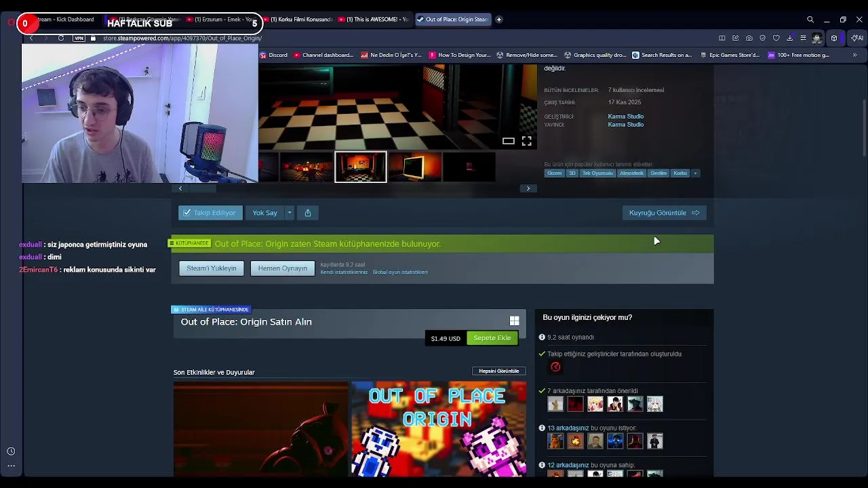Open the browser tab search magnifier
The width and height of the screenshot is (868, 488).
(810, 20)
